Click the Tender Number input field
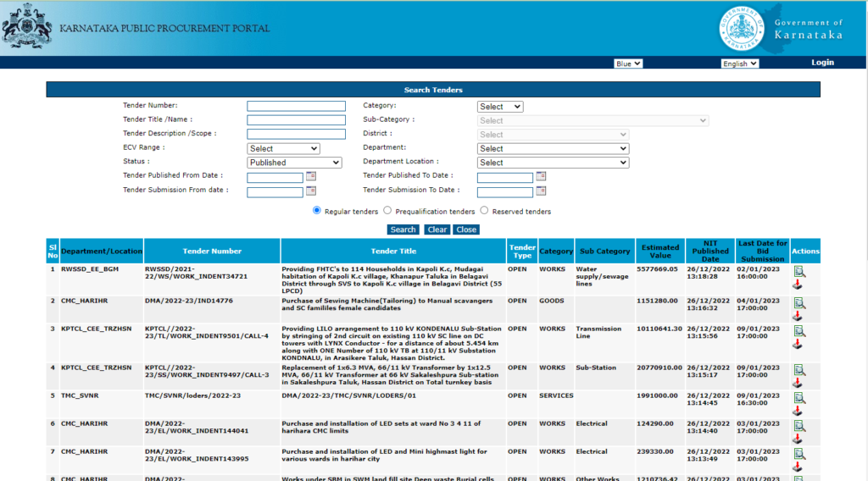Viewport: 868px width, 481px height. click(296, 106)
